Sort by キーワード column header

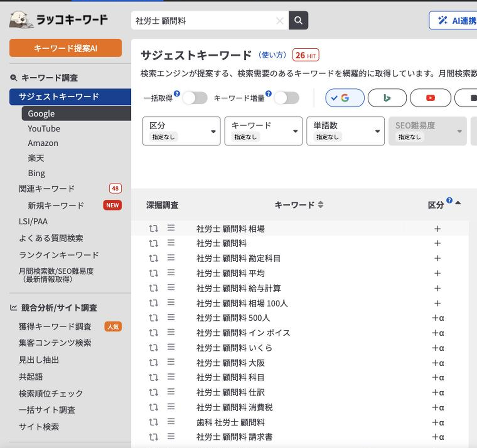299,205
